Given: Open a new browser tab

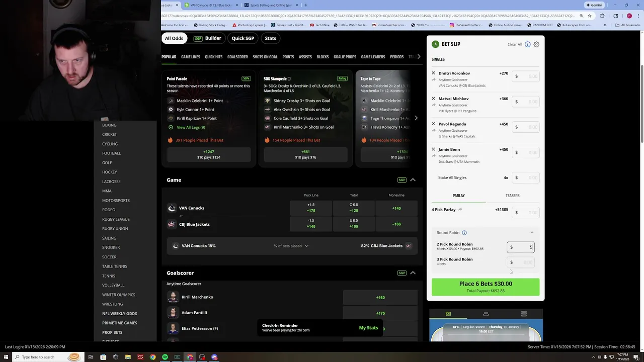Looking at the screenshot, I should (305, 5).
